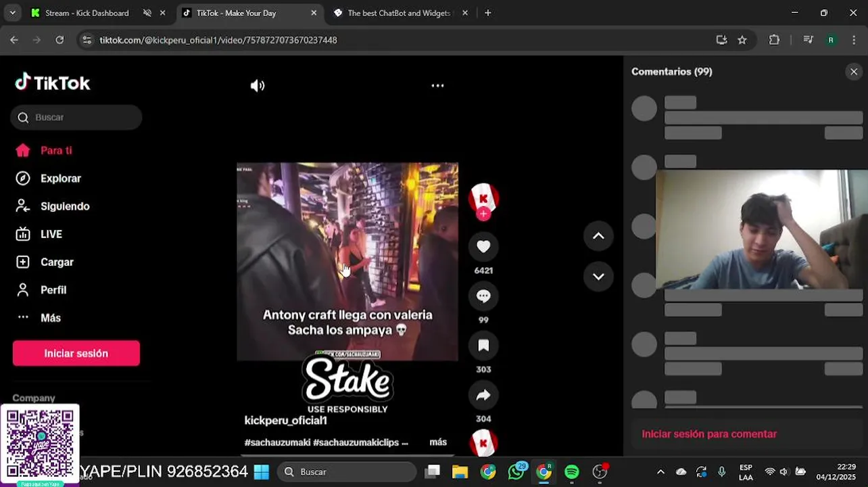This screenshot has width=868, height=487.
Task: Close the TikTok tab
Action: pos(314,13)
